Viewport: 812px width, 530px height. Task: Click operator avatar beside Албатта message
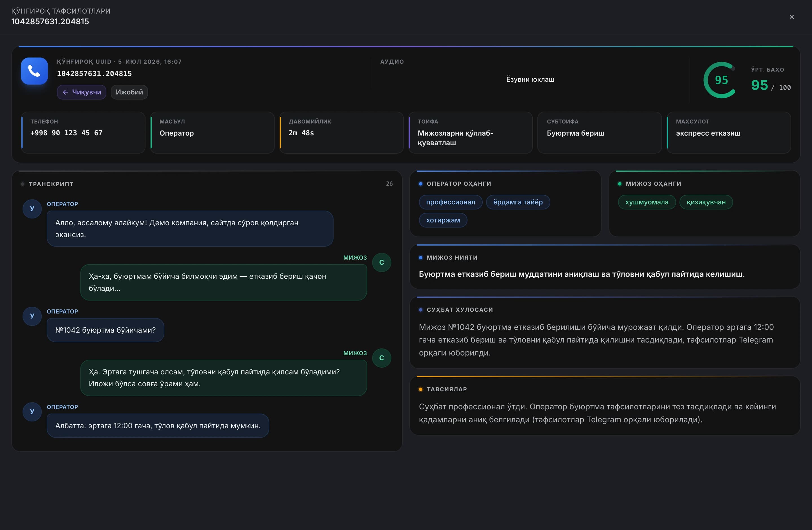32,412
